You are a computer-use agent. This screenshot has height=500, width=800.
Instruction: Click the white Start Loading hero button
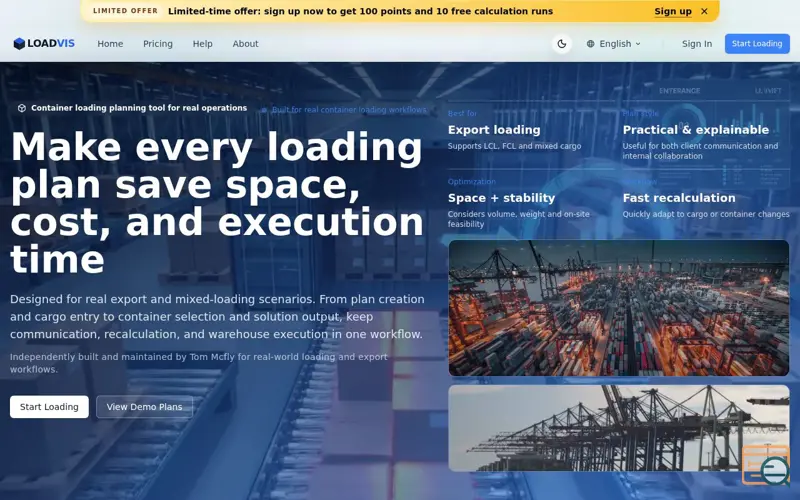click(x=49, y=407)
